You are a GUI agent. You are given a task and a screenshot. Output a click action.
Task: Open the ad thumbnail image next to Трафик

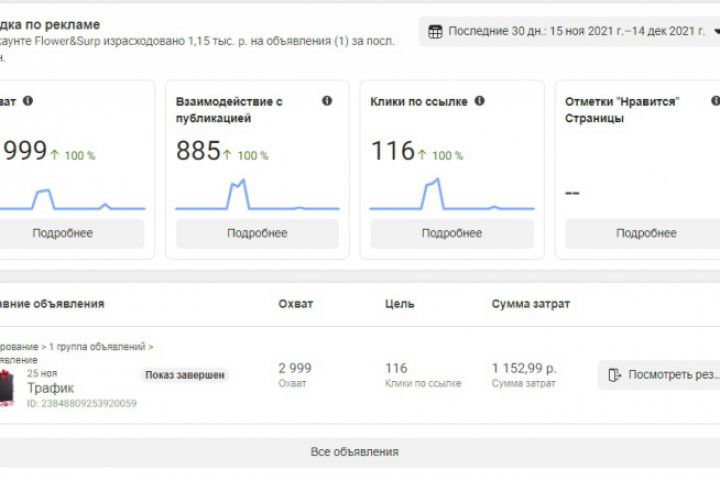(x=7, y=388)
